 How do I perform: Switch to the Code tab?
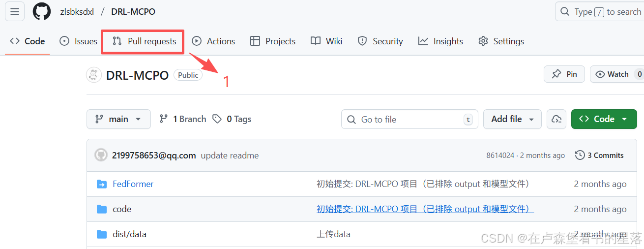tap(28, 41)
